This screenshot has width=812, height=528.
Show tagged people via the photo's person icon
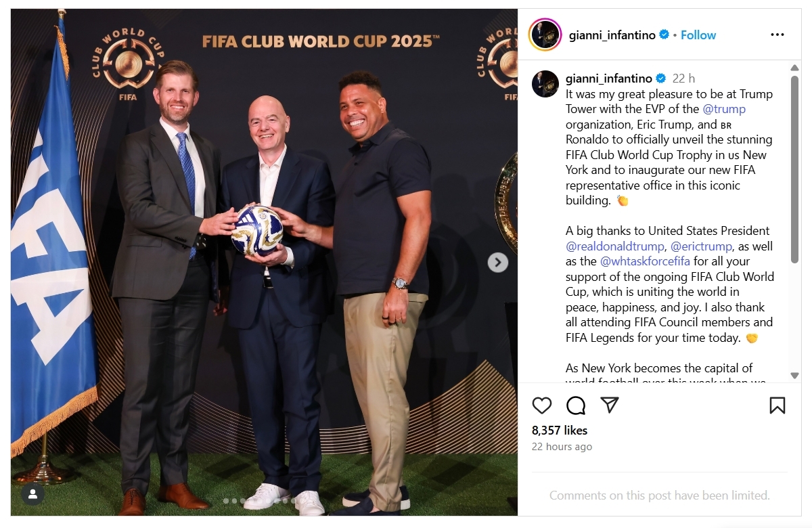click(32, 493)
